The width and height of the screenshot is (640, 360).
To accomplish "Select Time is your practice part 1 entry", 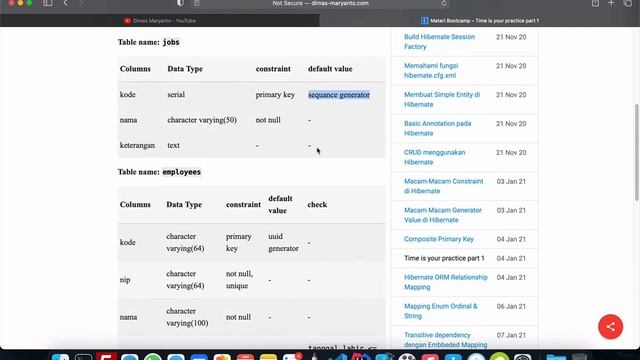I will (x=444, y=258).
